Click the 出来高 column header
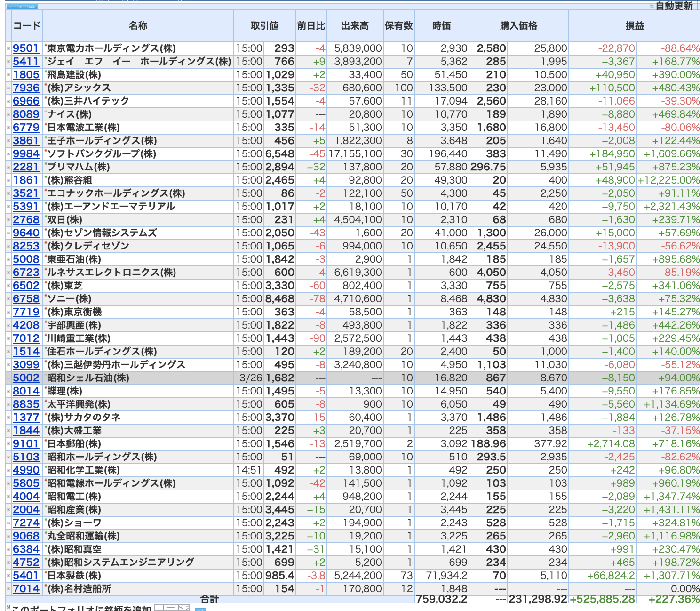This screenshot has height=611, width=700. click(355, 26)
